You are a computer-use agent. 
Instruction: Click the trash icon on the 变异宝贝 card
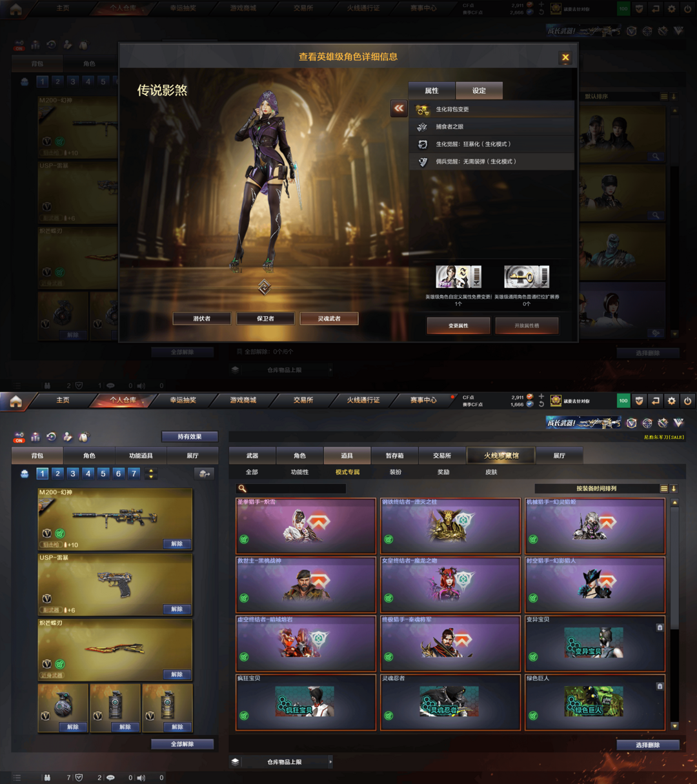coord(660,627)
